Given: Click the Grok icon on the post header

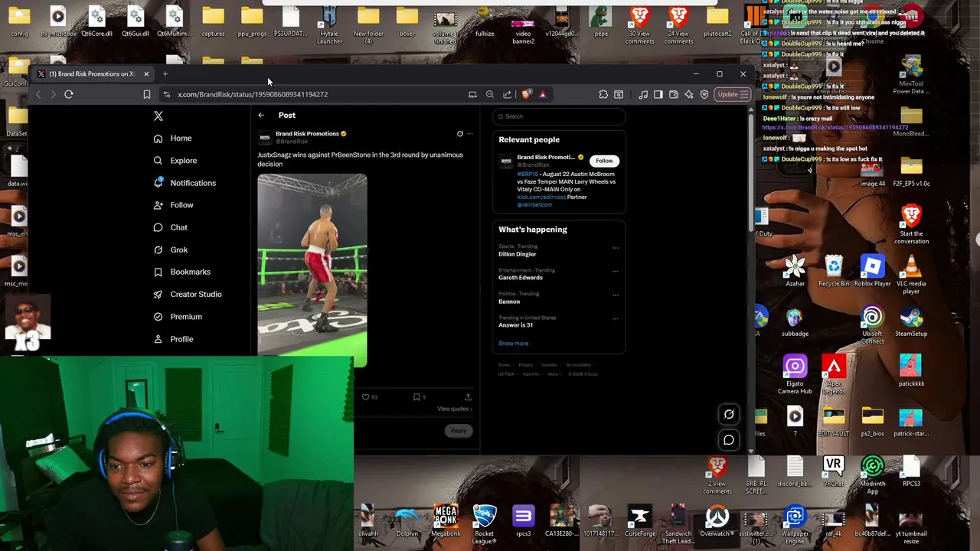Looking at the screenshot, I should point(460,134).
